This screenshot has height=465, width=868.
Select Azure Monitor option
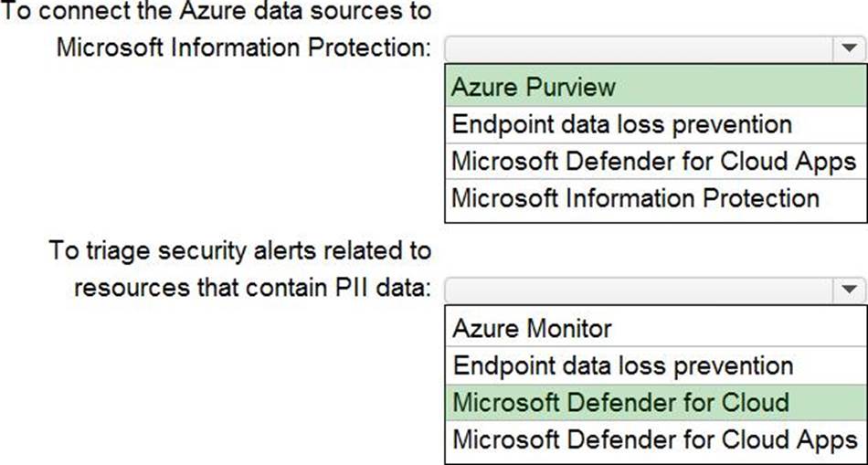(533, 328)
